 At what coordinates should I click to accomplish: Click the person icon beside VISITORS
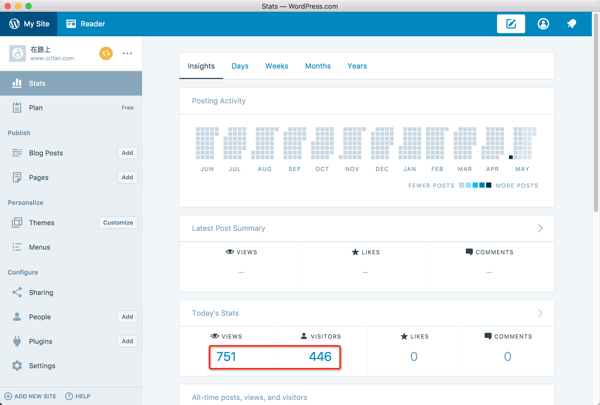coord(304,336)
